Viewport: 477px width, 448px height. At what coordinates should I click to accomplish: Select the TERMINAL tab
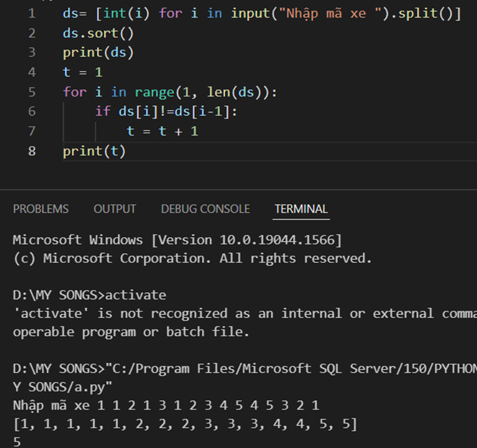tap(301, 209)
